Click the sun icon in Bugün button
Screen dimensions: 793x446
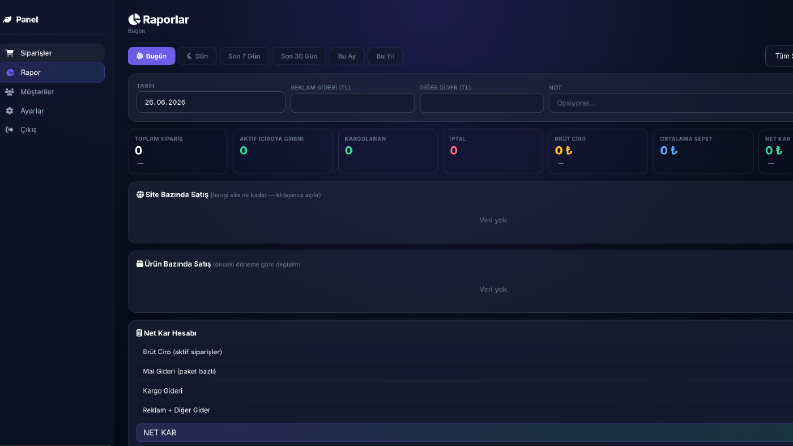pyautogui.click(x=140, y=56)
